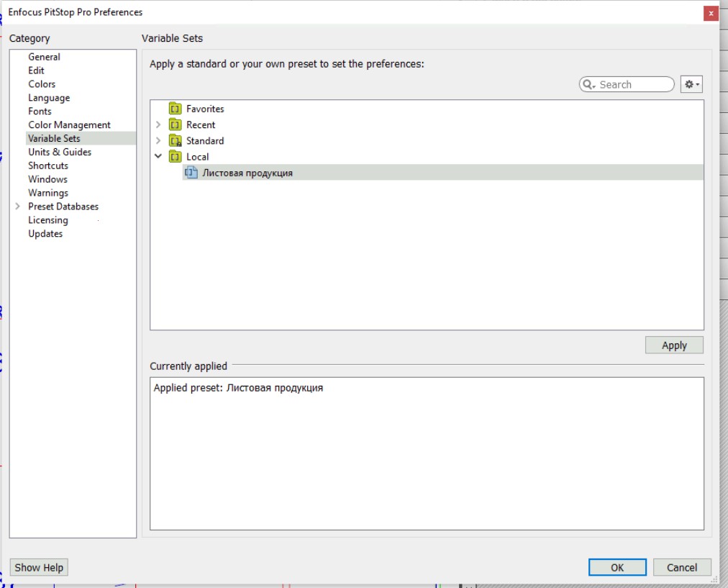Open the gear actions menu
This screenshot has width=728, height=588.
691,84
